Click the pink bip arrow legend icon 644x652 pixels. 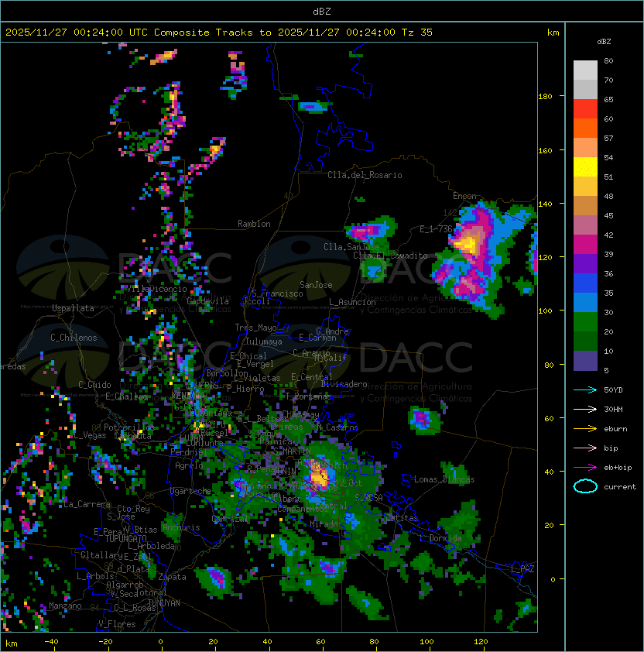[585, 448]
